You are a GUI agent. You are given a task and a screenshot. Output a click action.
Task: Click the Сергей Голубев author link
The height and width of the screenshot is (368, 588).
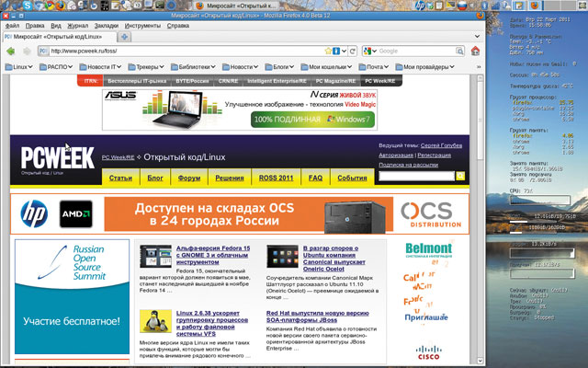coord(441,145)
